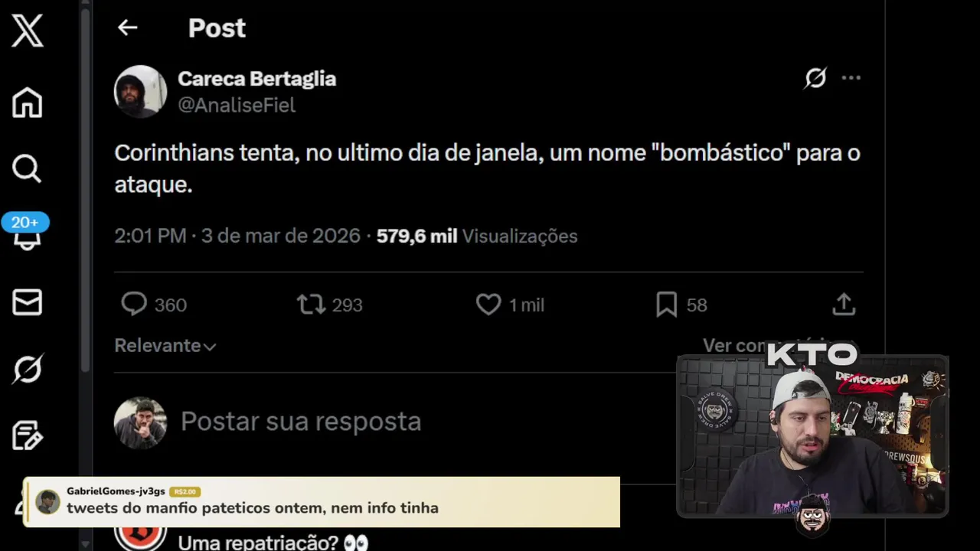The height and width of the screenshot is (551, 980).
Task: Go to Home in sidebar
Action: (27, 103)
